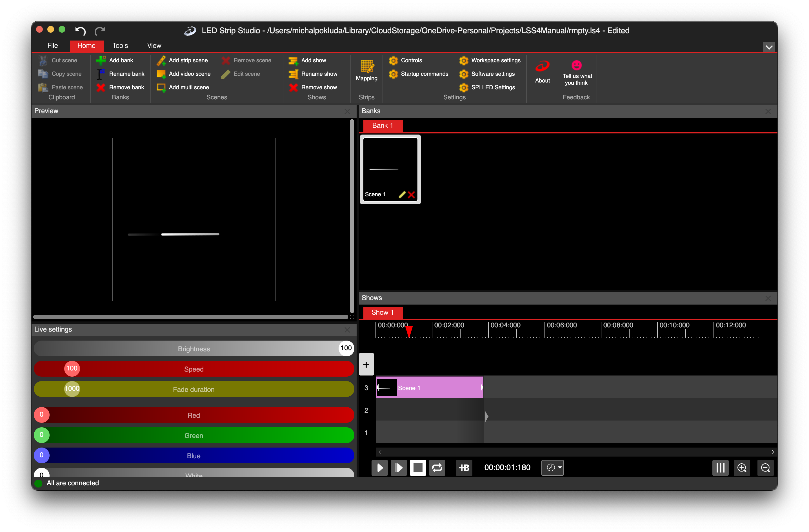Open the View tab
This screenshot has width=809, height=532.
click(154, 46)
